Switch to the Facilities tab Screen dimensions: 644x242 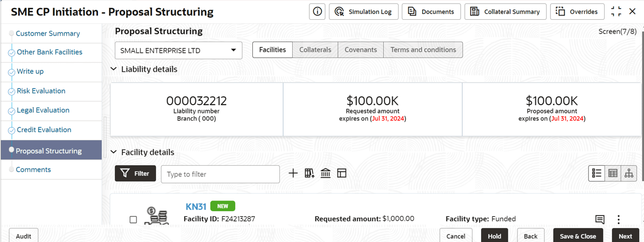click(273, 50)
